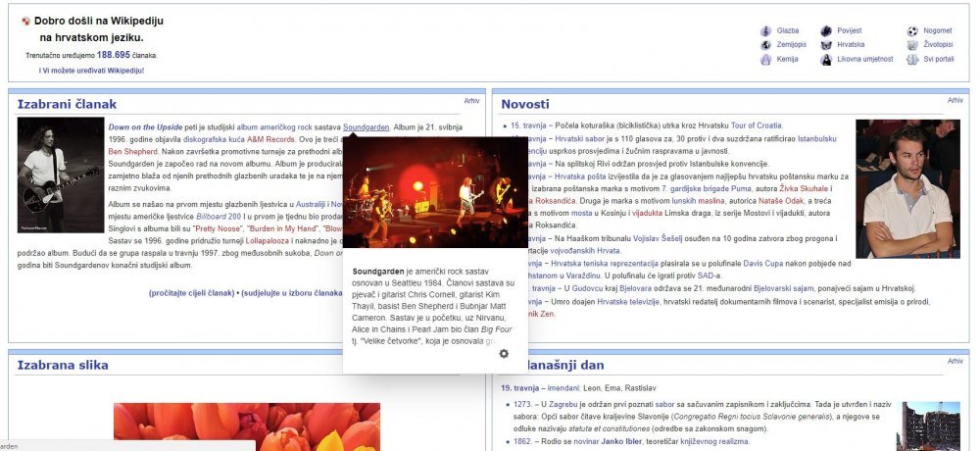This screenshot has width=980, height=451.
Task: Click 'I Vi možete uređivati Wikipediju!' link
Action: (91, 71)
